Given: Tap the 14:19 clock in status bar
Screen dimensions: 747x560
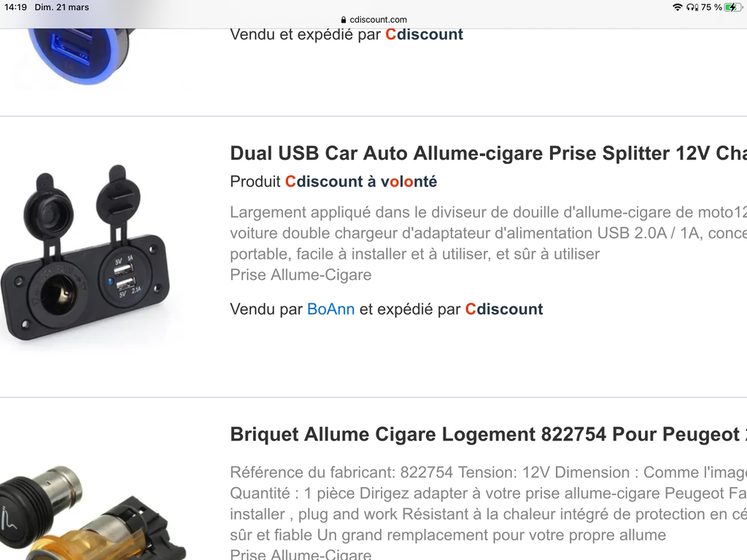Looking at the screenshot, I should coord(16,7).
